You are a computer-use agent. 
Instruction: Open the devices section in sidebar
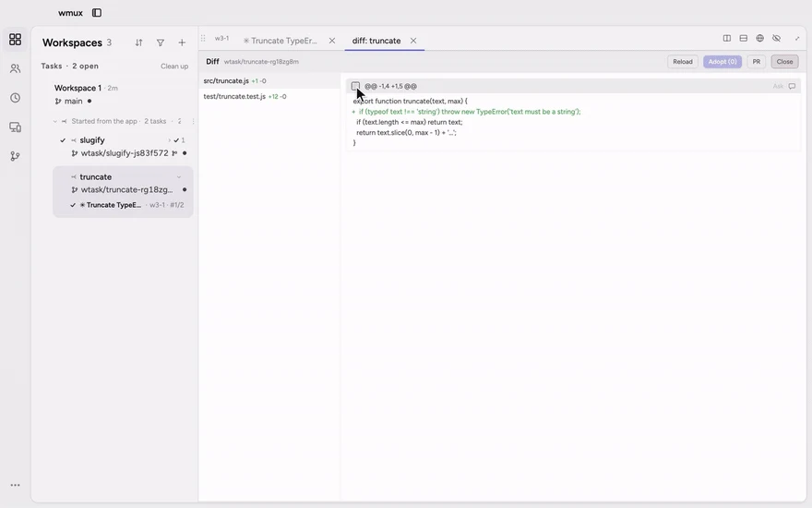pos(15,127)
